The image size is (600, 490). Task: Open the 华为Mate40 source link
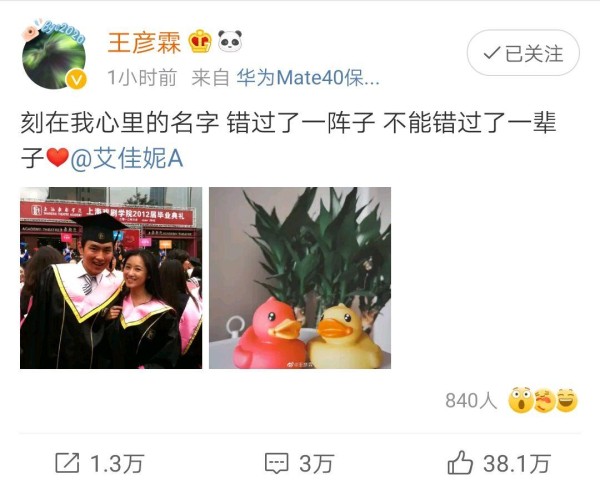(308, 78)
